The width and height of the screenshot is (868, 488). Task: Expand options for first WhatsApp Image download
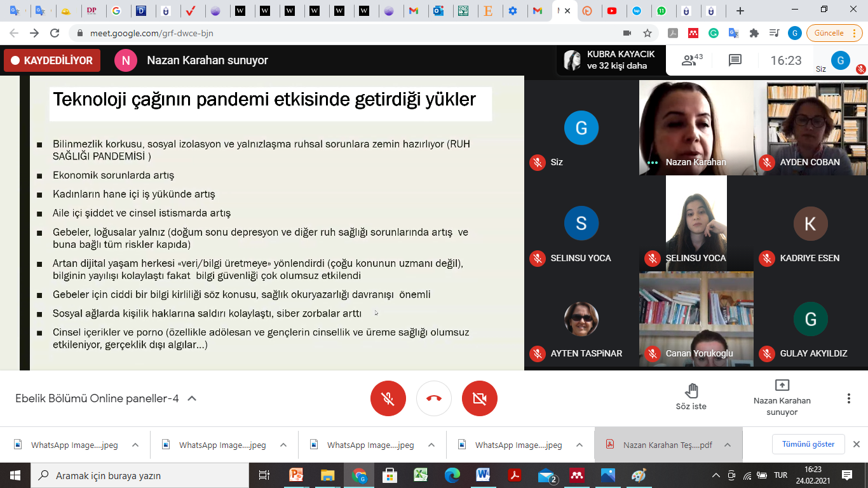[135, 445]
